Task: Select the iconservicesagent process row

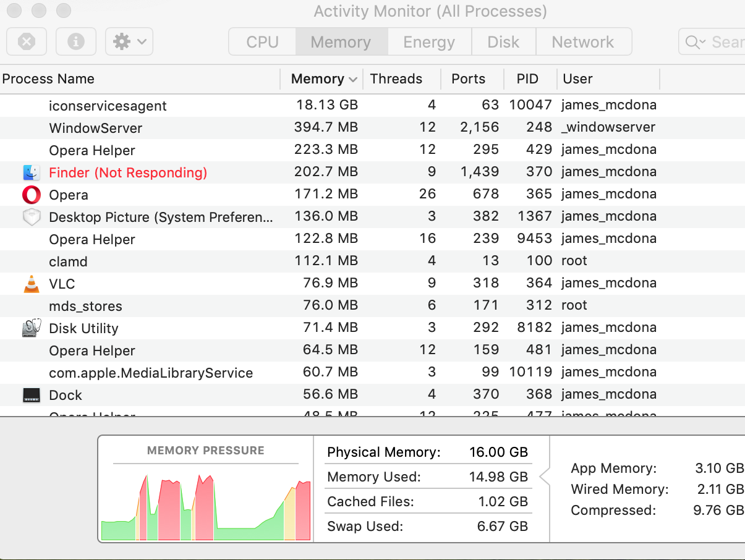Action: (372, 106)
